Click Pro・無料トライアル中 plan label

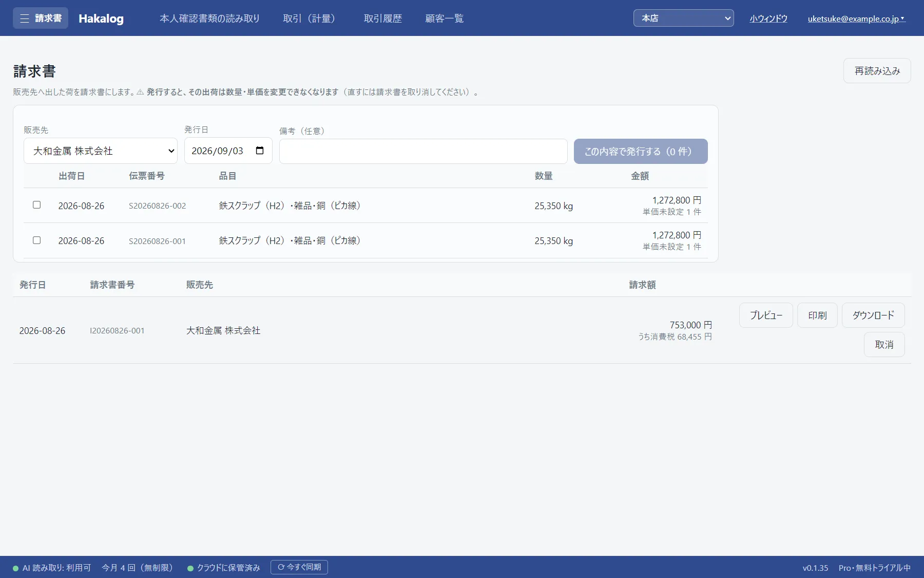tap(875, 568)
